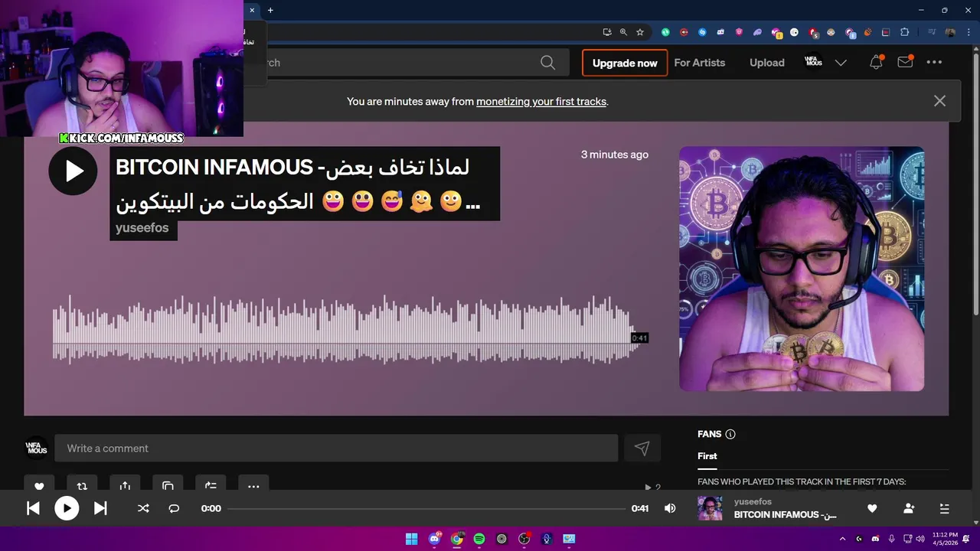Open Chrome media control icon
The width and height of the screenshot is (980, 551).
(932, 32)
